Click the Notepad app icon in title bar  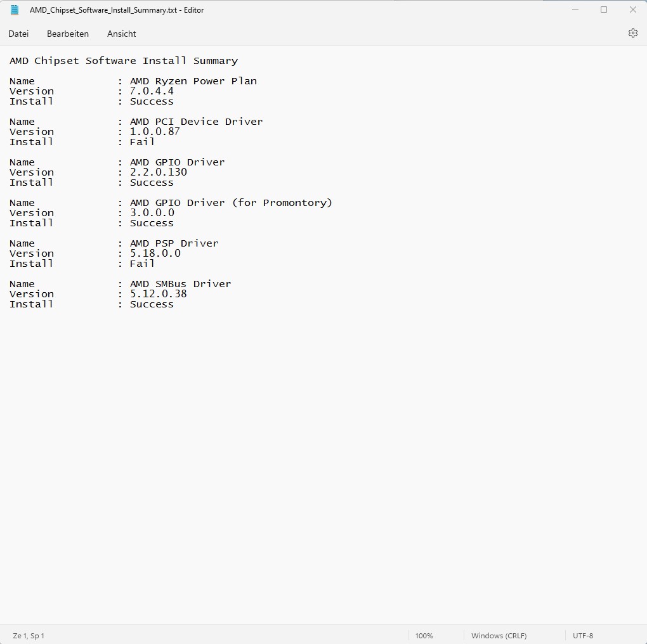15,10
